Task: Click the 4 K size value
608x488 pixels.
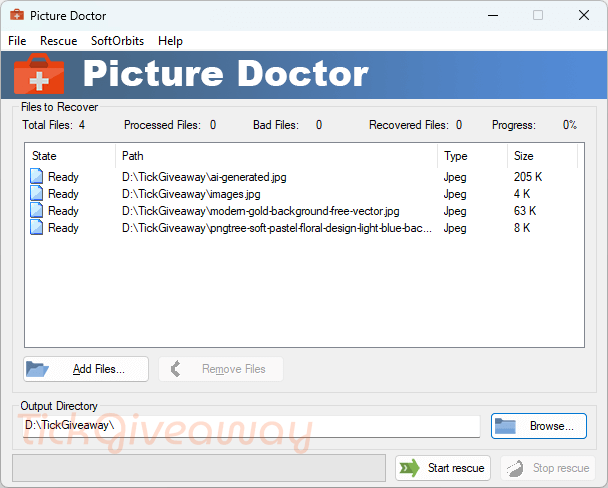Action: (x=522, y=193)
